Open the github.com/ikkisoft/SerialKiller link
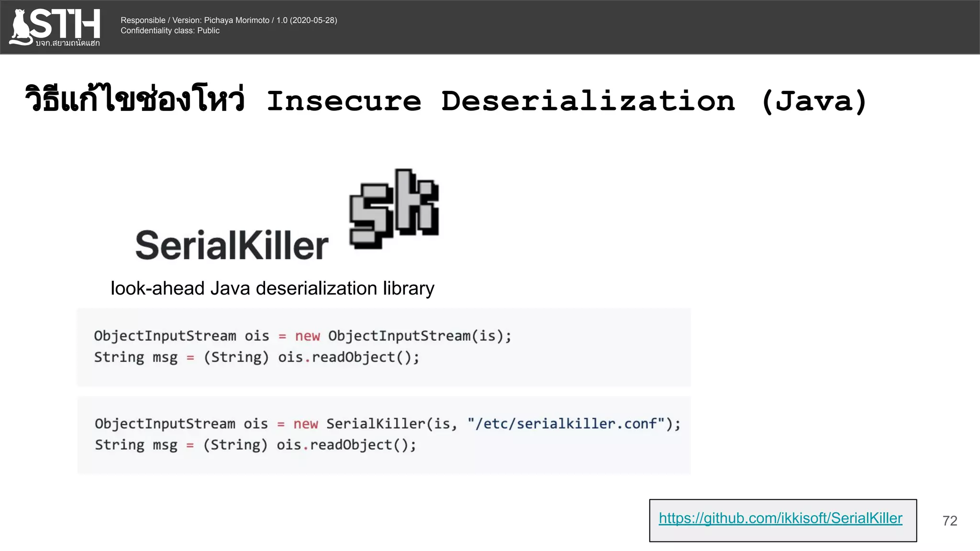980x551 pixels. 780,518
